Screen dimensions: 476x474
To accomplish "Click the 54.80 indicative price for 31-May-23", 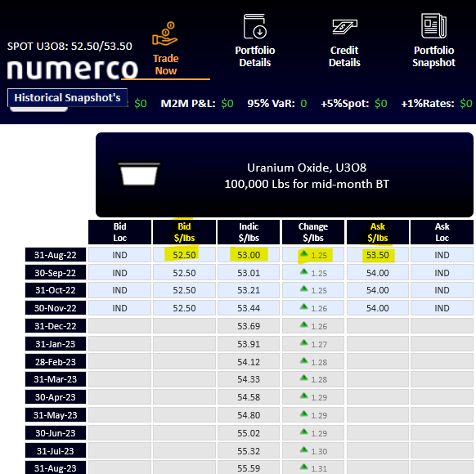I will click(x=249, y=415).
